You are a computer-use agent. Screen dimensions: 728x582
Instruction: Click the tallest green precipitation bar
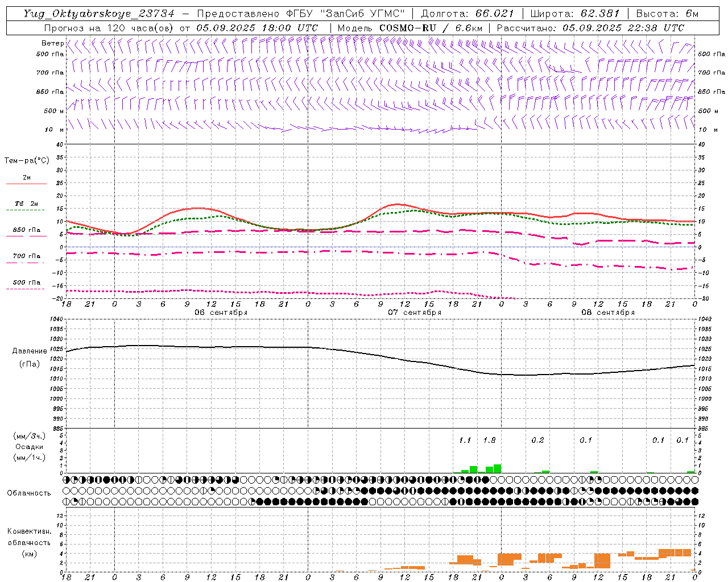[498, 469]
